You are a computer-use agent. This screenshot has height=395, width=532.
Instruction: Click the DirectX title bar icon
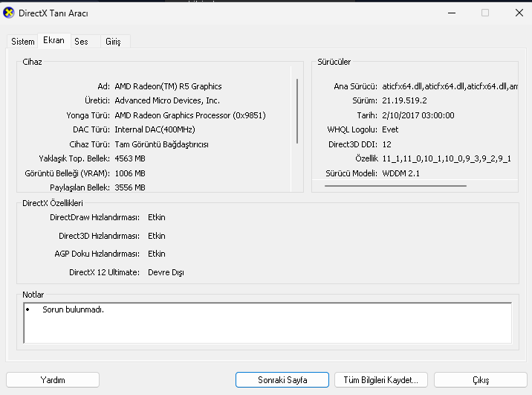point(9,13)
